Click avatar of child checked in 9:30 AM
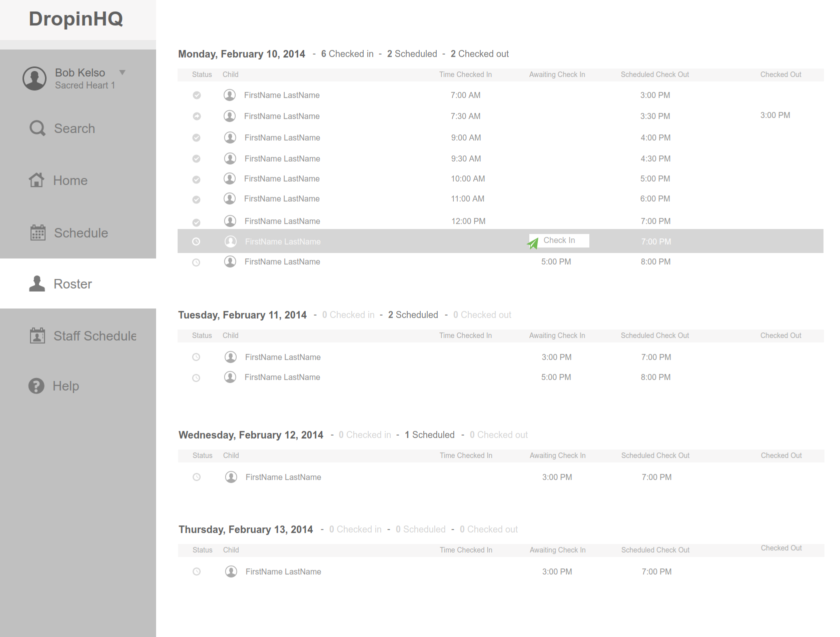 pos(230,158)
